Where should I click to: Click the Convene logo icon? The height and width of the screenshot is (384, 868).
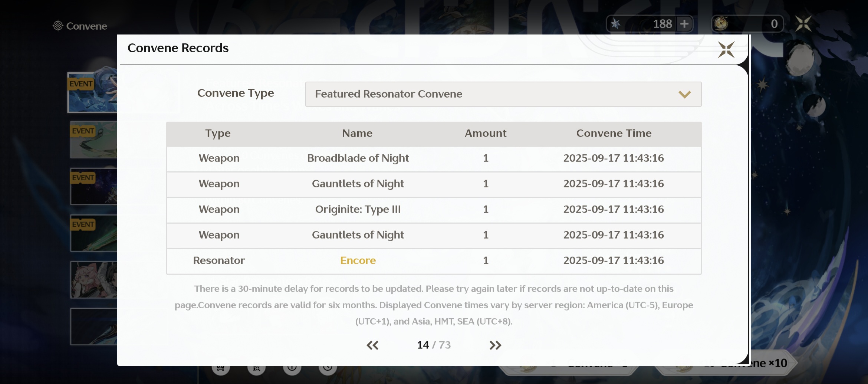point(58,26)
